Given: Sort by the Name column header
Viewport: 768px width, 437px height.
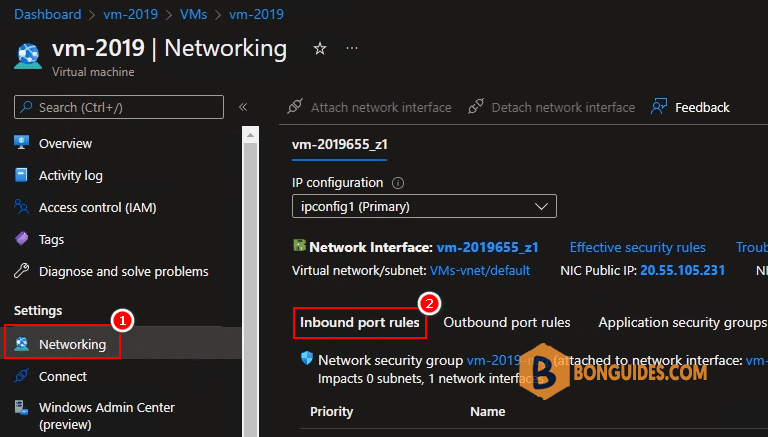Looking at the screenshot, I should pyautogui.click(x=487, y=412).
